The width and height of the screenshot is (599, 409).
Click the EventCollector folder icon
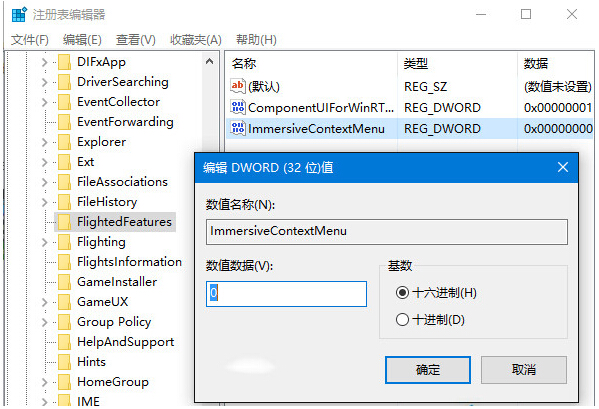pyautogui.click(x=64, y=102)
